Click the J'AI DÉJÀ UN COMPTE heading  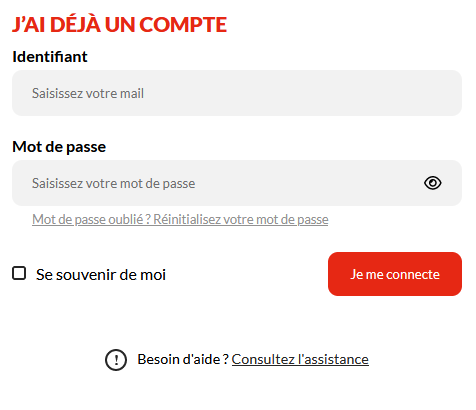(119, 24)
